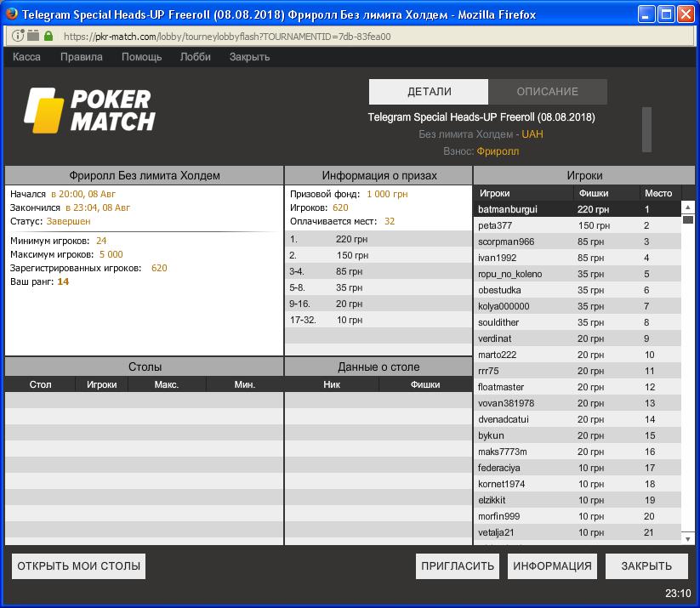The height and width of the screenshot is (608, 700).
Task: Select player ropu_no_koleno
Action: point(578,274)
